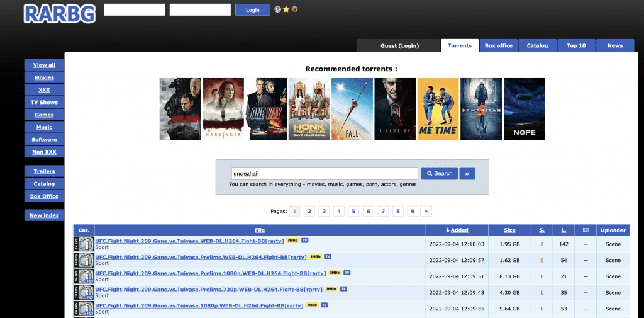Click the second login text field in the header

click(x=200, y=10)
